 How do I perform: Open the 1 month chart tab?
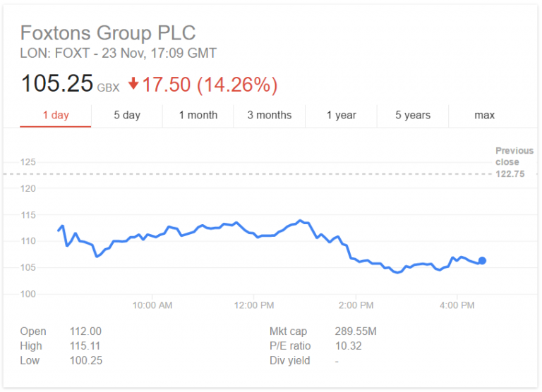[198, 115]
